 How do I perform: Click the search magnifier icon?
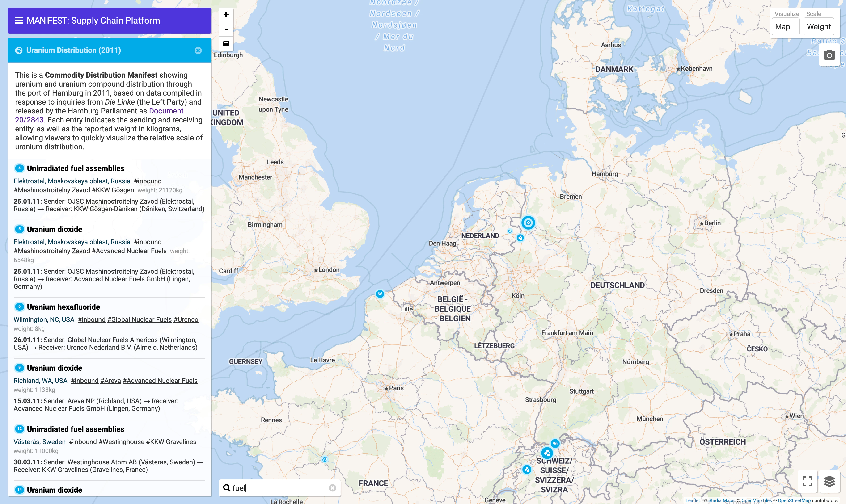point(227,488)
